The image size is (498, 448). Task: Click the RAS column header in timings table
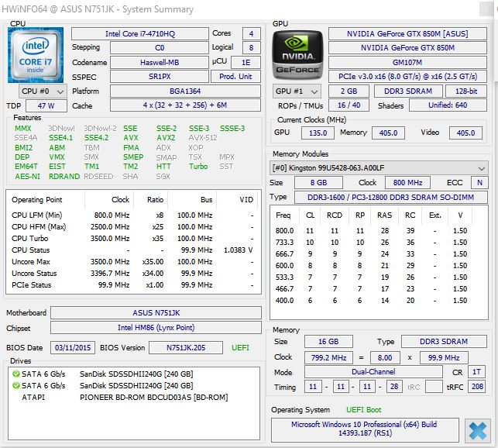point(385,215)
